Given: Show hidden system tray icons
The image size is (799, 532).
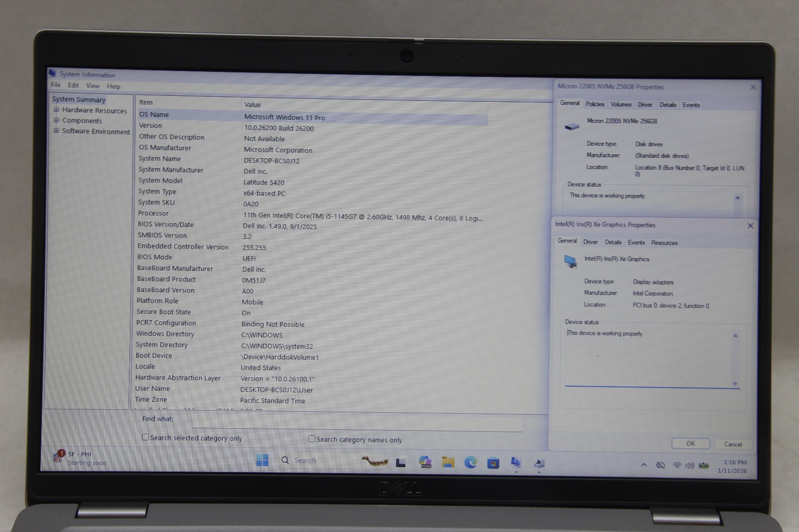Looking at the screenshot, I should (x=644, y=465).
